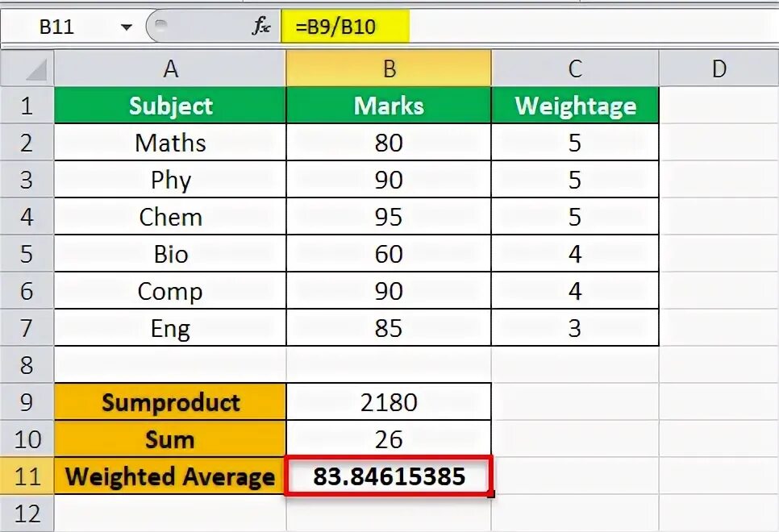Screen dimensions: 779x532
Task: Select row 1 header
Action: 27,106
